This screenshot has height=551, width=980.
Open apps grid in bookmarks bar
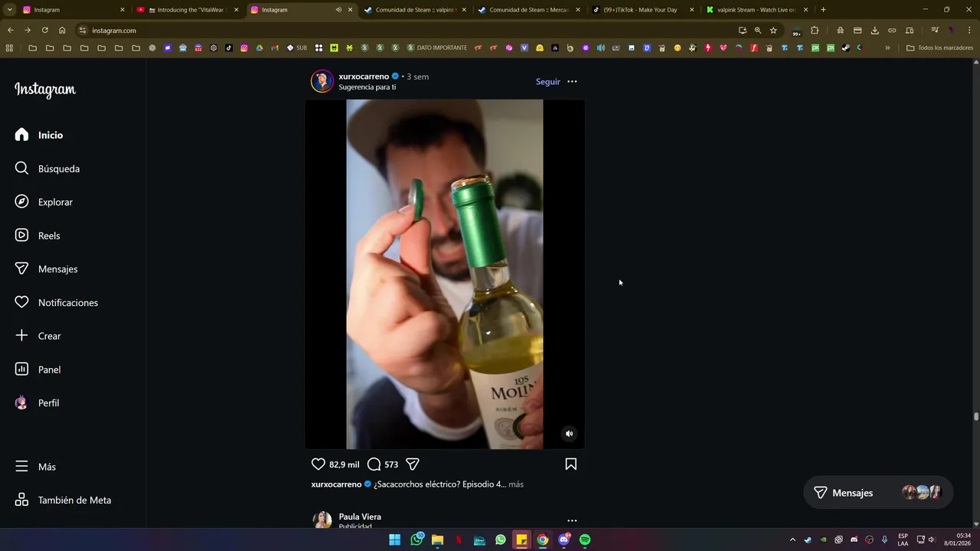[9, 47]
